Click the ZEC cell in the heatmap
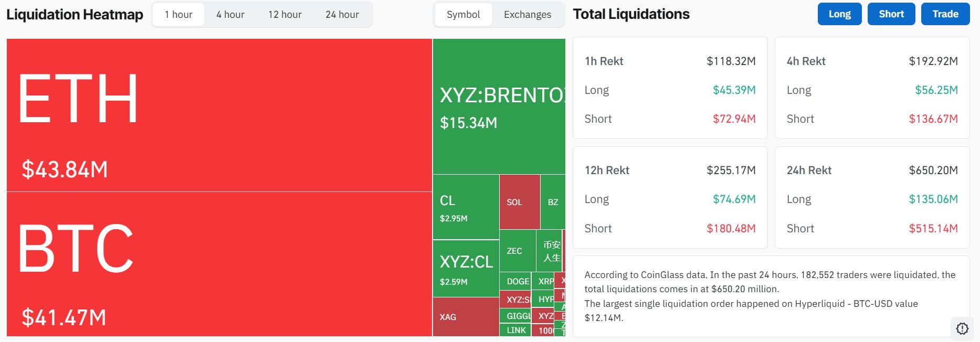Image resolution: width=980 pixels, height=342 pixels. click(515, 251)
